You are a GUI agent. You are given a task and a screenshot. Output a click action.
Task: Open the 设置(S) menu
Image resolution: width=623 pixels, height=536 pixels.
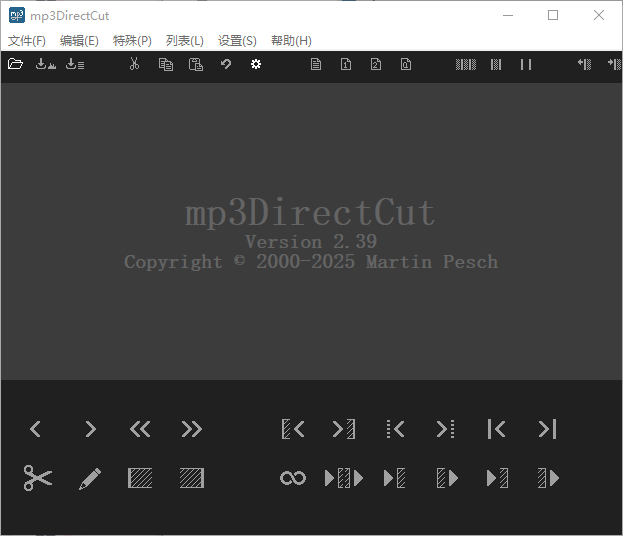pyautogui.click(x=237, y=41)
